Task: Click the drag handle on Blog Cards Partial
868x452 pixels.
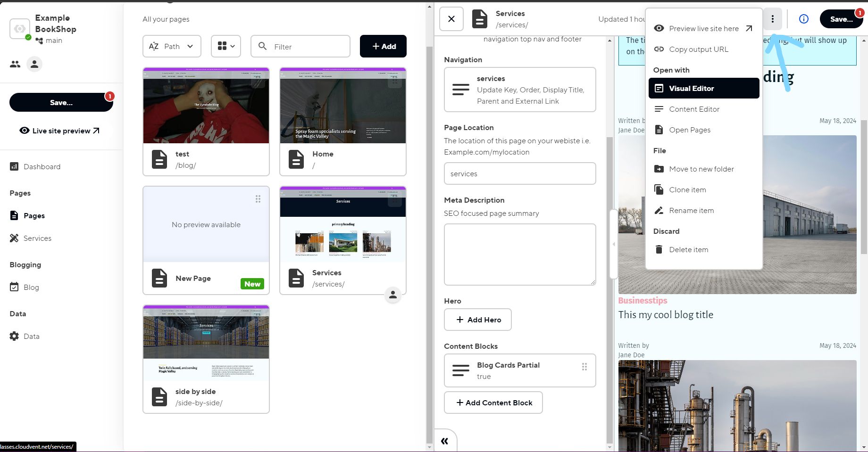Action: tap(584, 367)
